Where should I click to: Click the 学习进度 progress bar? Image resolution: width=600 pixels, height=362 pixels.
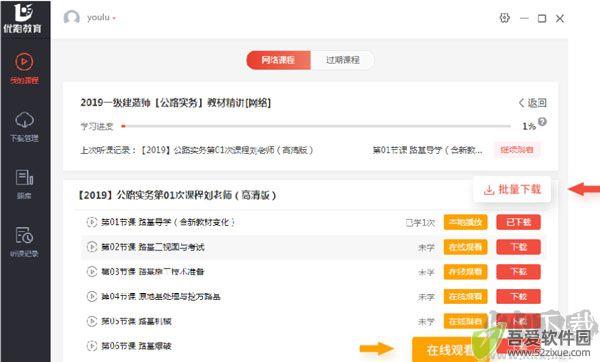pos(316,126)
